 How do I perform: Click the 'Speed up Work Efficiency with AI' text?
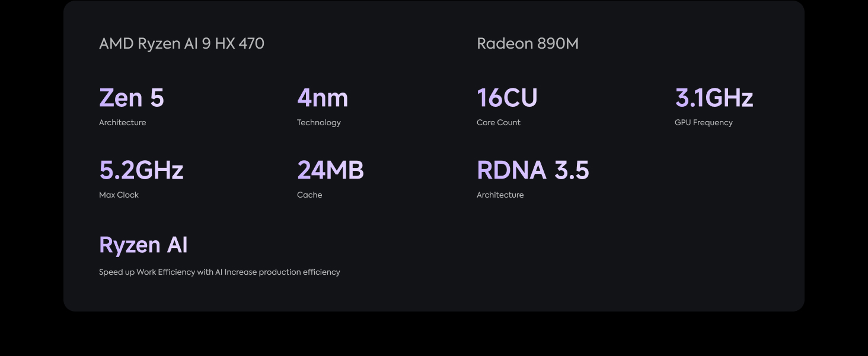[x=160, y=272]
